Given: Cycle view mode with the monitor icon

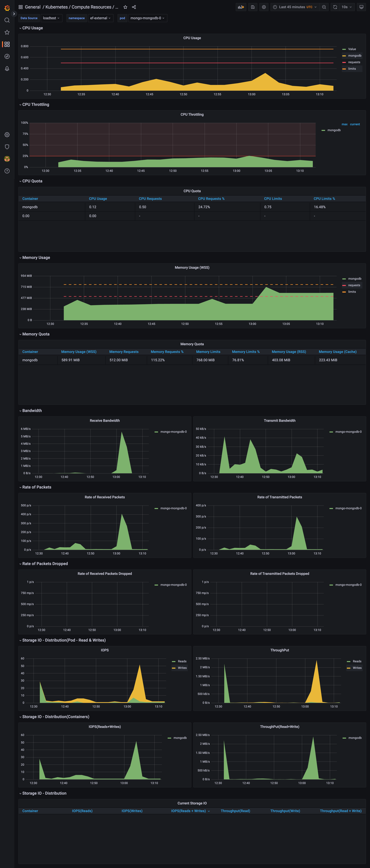Looking at the screenshot, I should pyautogui.click(x=361, y=7).
